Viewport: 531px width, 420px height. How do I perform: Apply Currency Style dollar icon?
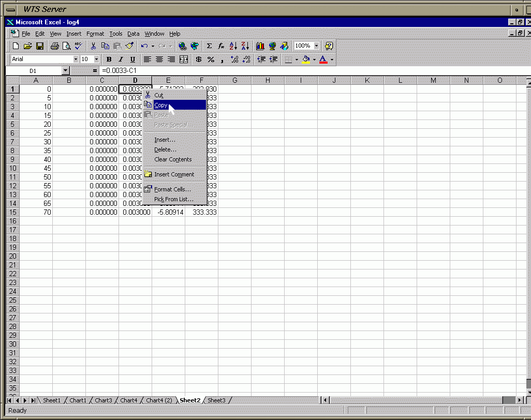pos(199,59)
